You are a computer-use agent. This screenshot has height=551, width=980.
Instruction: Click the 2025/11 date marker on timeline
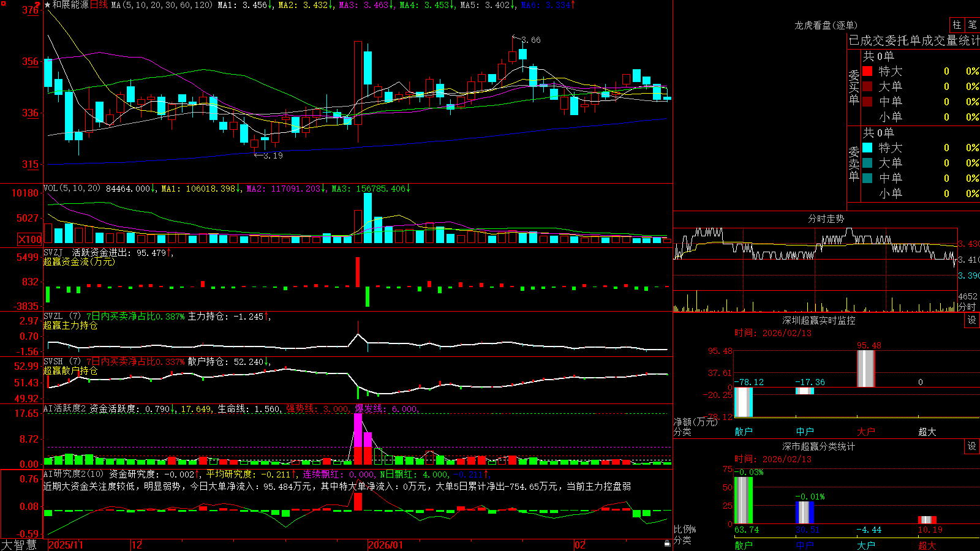click(x=66, y=545)
